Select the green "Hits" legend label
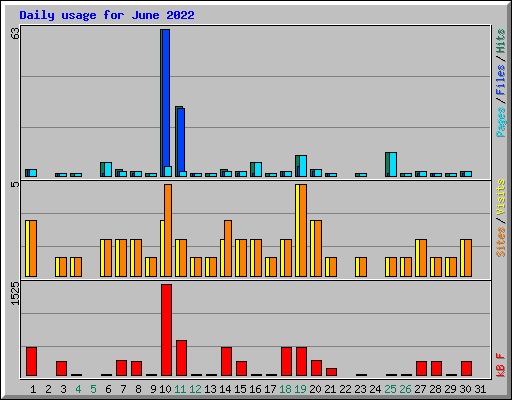The height and width of the screenshot is (400, 512). point(501,41)
